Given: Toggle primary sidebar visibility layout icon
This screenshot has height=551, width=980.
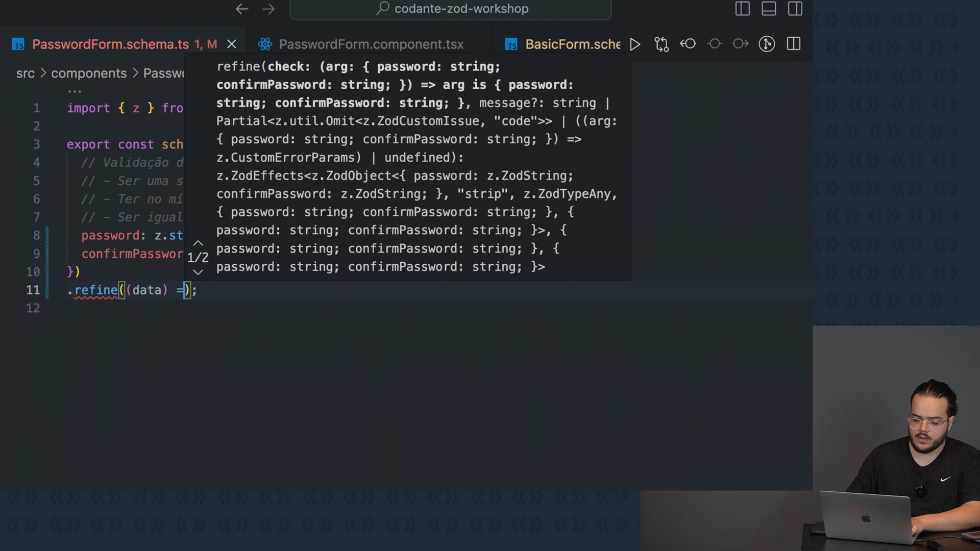Looking at the screenshot, I should 742,9.
